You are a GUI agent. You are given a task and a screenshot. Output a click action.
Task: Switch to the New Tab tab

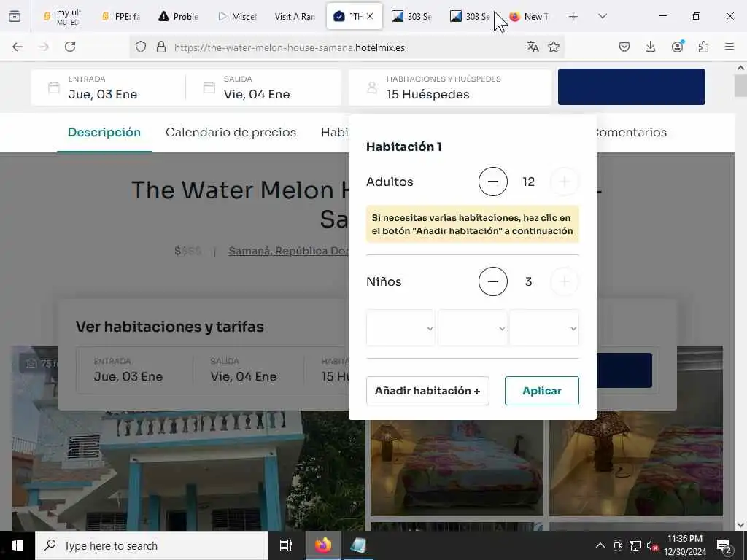pos(529,16)
